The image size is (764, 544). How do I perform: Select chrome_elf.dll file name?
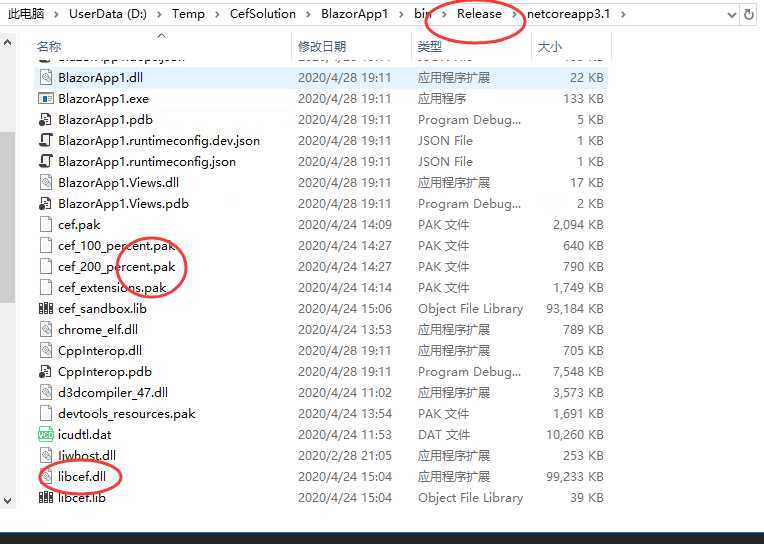click(97, 330)
